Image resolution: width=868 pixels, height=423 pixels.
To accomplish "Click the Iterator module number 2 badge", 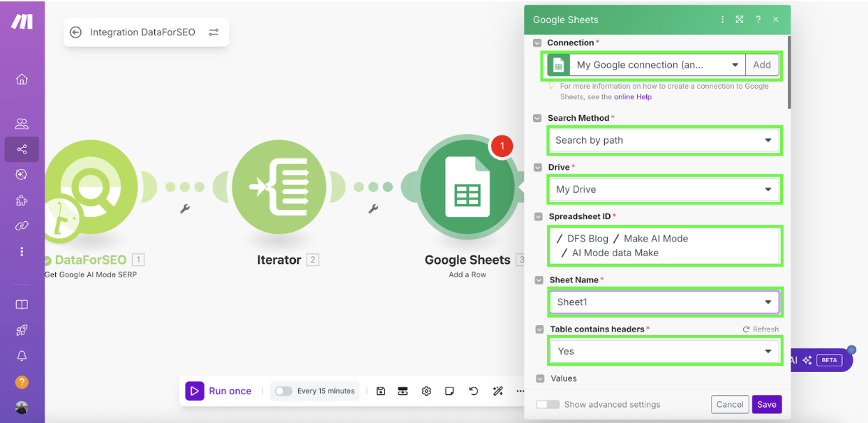I will (313, 260).
